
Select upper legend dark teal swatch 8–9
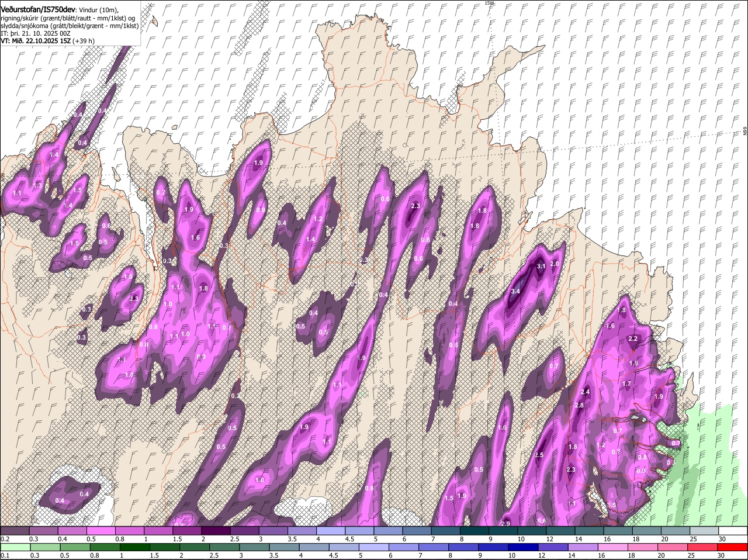(475, 531)
